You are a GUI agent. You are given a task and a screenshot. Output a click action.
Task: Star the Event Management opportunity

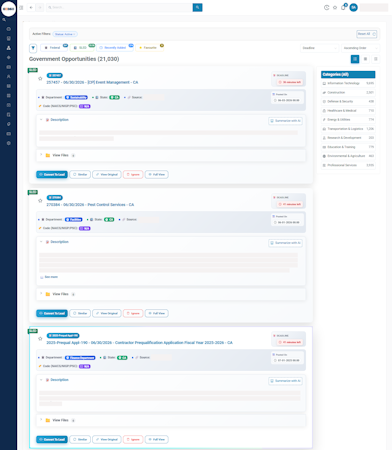coord(40,79)
